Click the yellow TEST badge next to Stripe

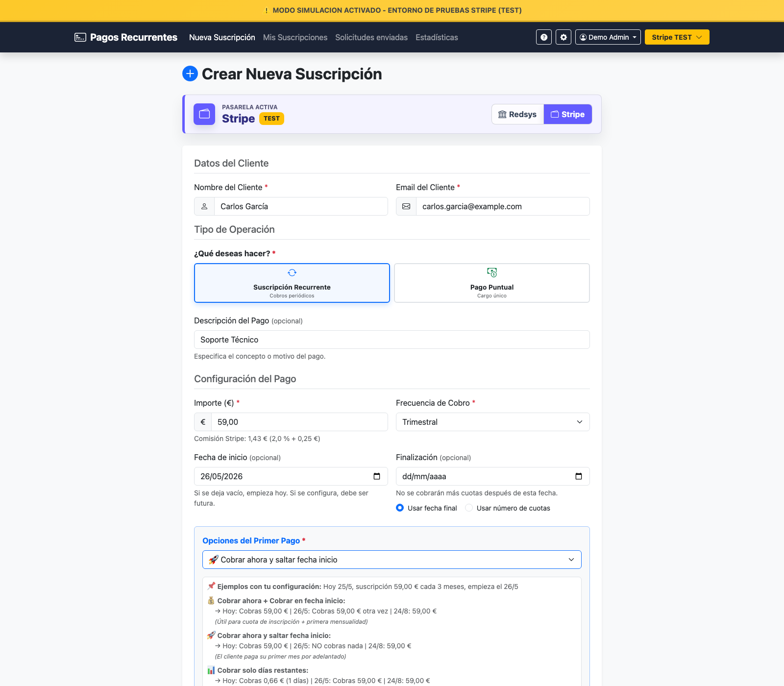click(x=271, y=119)
